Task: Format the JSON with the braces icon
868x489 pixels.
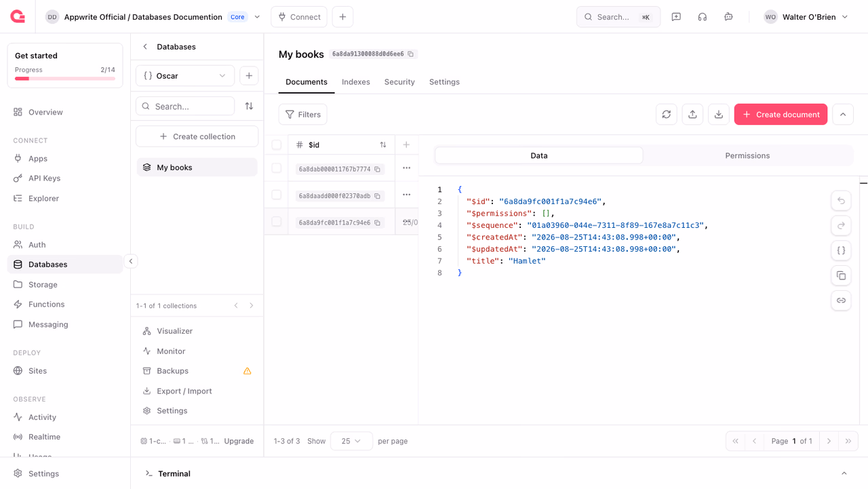Action: point(841,251)
